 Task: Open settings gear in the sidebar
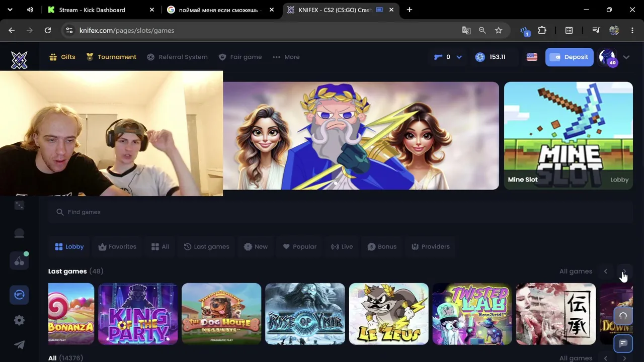point(19,320)
